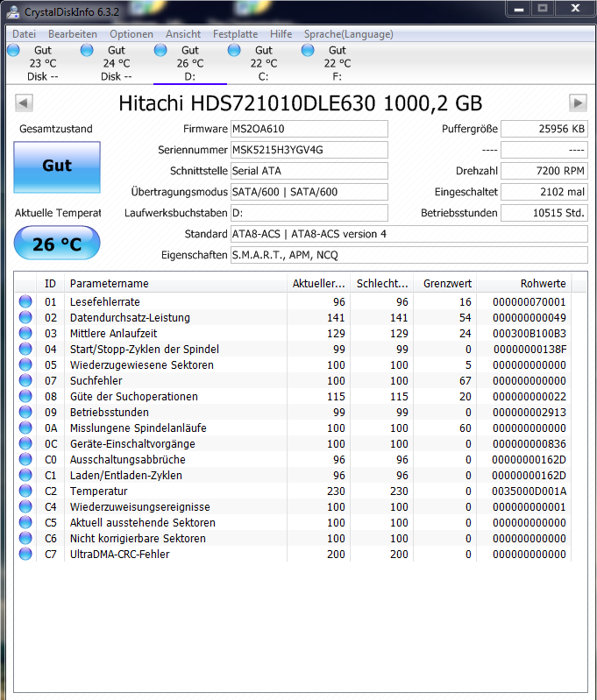Click status orb beside Güte der Suchoperationen
This screenshot has height=700, width=597.
tap(25, 396)
